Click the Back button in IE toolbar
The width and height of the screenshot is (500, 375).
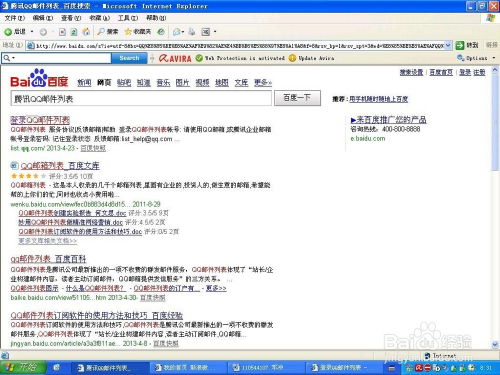15,32
